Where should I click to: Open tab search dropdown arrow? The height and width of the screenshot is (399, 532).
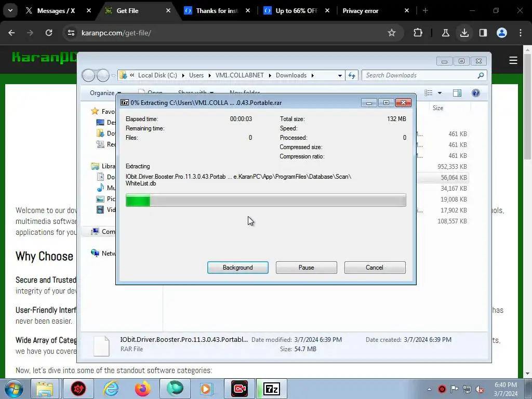click(10, 11)
